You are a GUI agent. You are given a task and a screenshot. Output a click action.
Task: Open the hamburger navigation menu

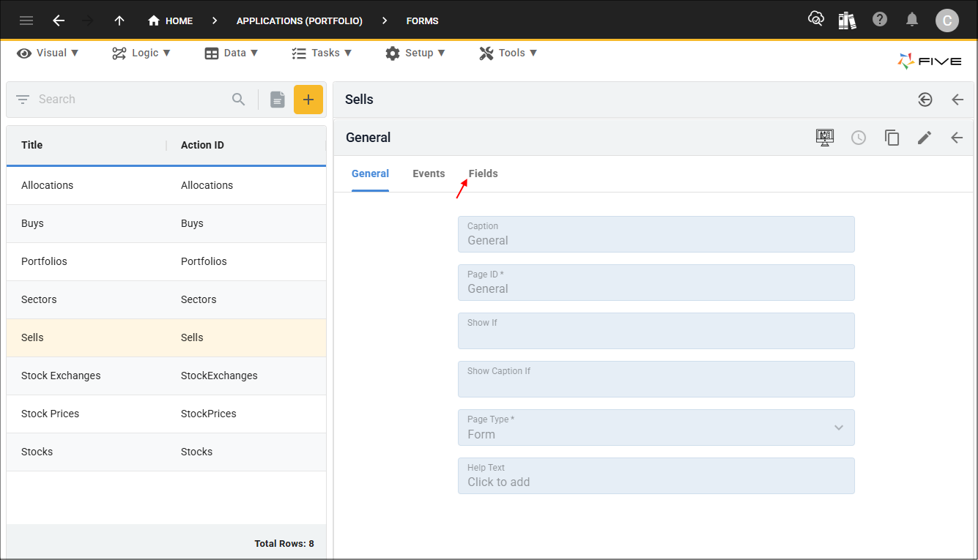click(x=26, y=20)
